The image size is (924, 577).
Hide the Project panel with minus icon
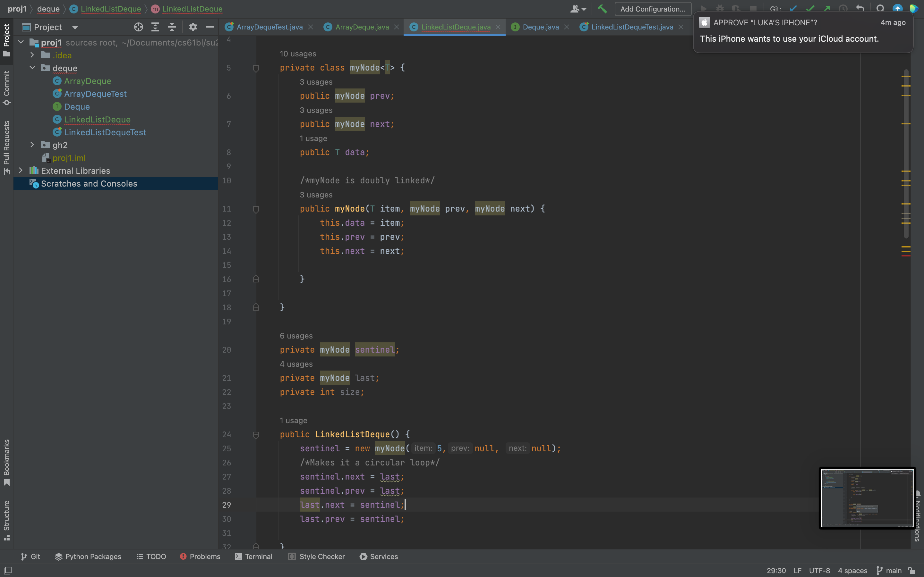(210, 27)
